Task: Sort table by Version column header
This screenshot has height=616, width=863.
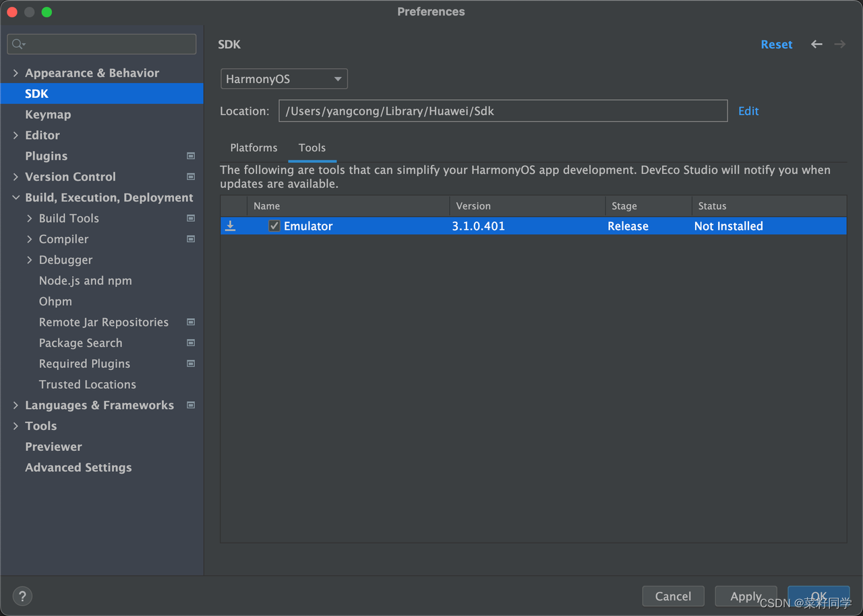Action: 527,206
